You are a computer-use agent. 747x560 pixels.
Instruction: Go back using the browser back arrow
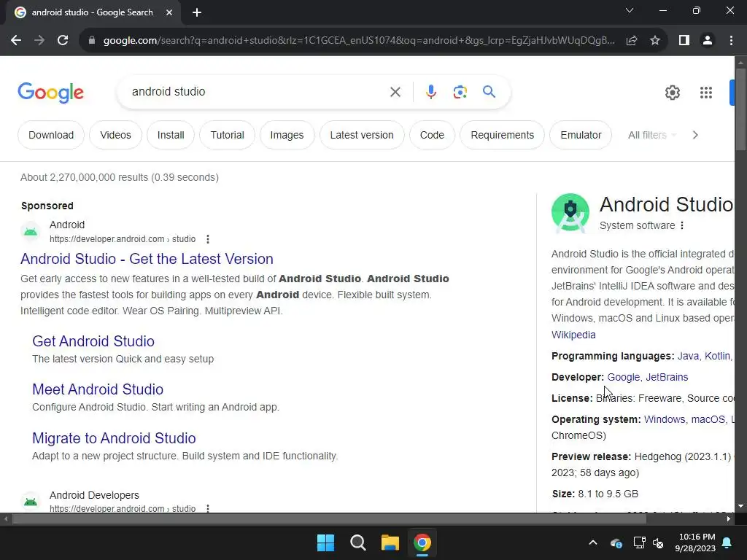pyautogui.click(x=16, y=41)
